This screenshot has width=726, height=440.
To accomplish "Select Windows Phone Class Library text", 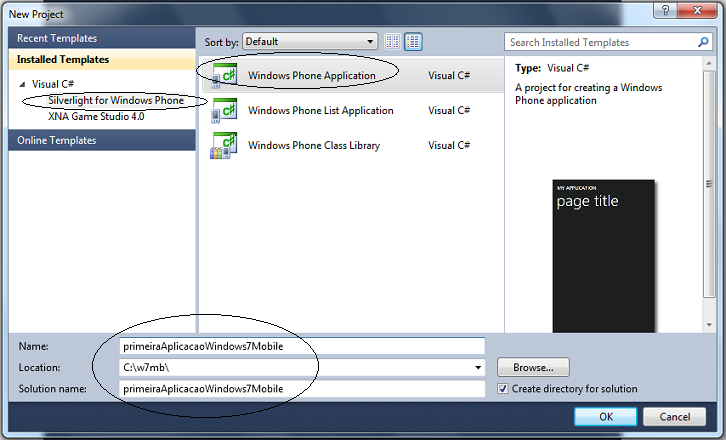I will (314, 145).
